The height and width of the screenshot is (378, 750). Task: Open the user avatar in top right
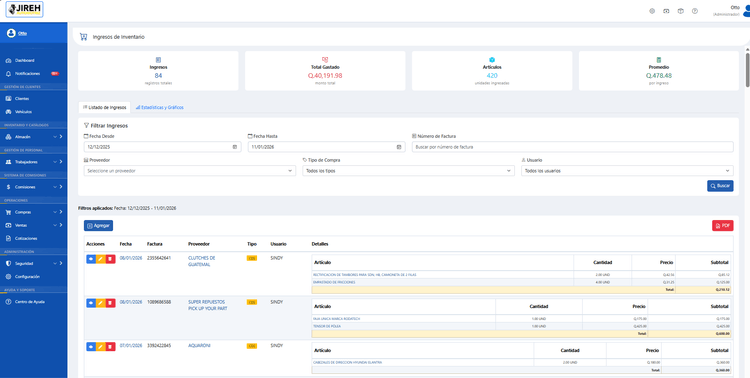(746, 11)
